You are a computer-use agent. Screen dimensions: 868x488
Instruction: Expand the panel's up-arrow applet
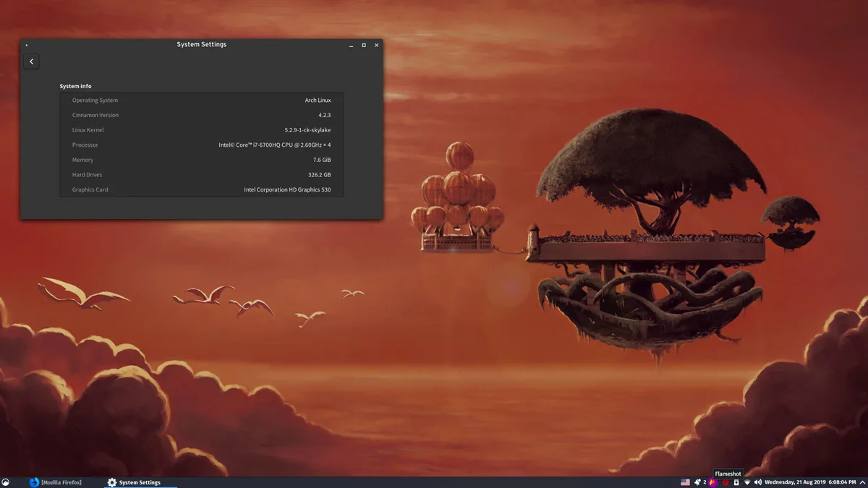tap(862, 482)
